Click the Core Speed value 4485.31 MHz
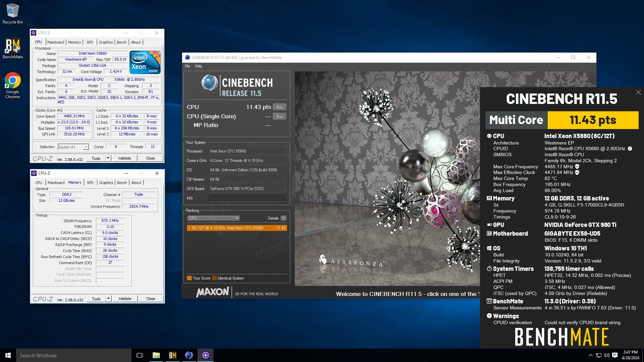This screenshot has height=362, width=644. click(x=74, y=116)
